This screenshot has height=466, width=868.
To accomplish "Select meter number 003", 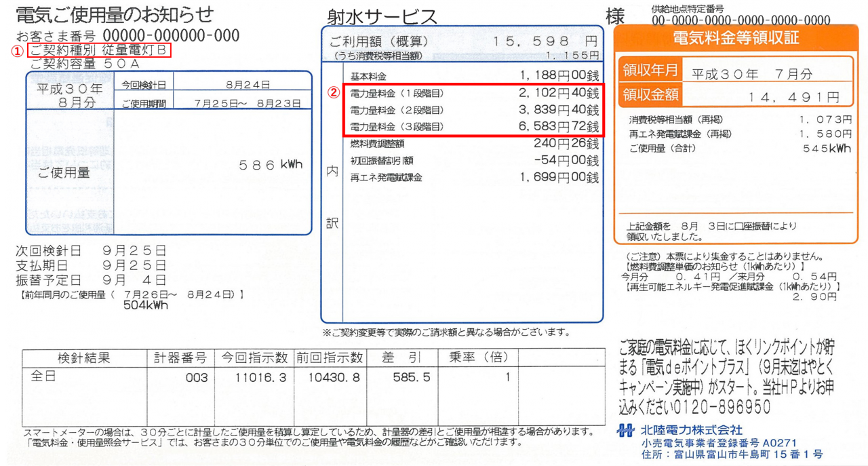I will pyautogui.click(x=197, y=378).
